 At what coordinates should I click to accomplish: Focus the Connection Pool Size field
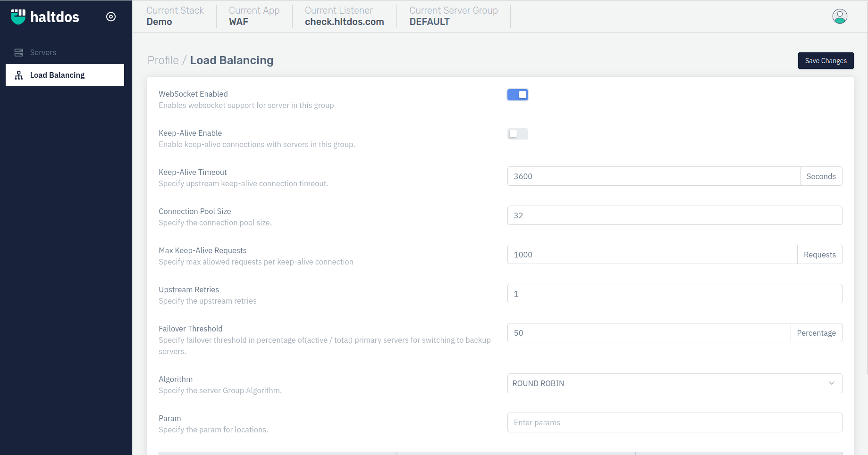click(674, 215)
